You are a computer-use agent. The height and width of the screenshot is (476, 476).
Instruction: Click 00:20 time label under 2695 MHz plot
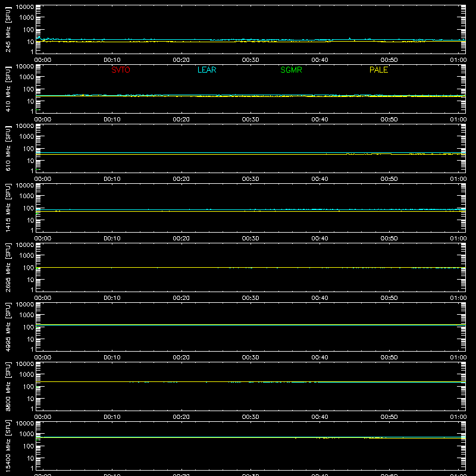(x=181, y=298)
